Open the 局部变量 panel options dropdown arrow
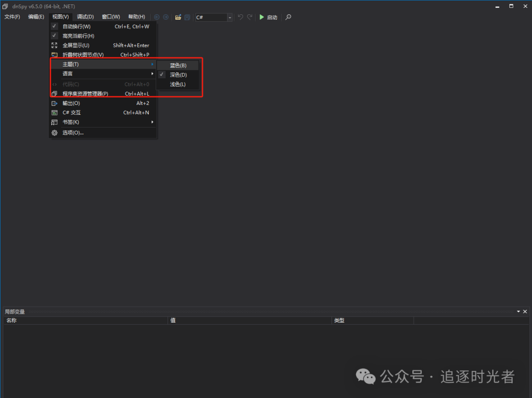Screen dimensions: 532x398 coord(518,311)
